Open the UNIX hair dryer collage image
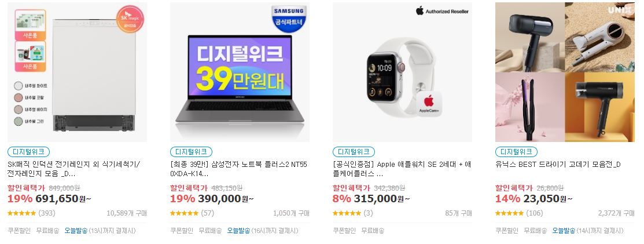Viewport: 644px width, 244px height. click(565, 72)
